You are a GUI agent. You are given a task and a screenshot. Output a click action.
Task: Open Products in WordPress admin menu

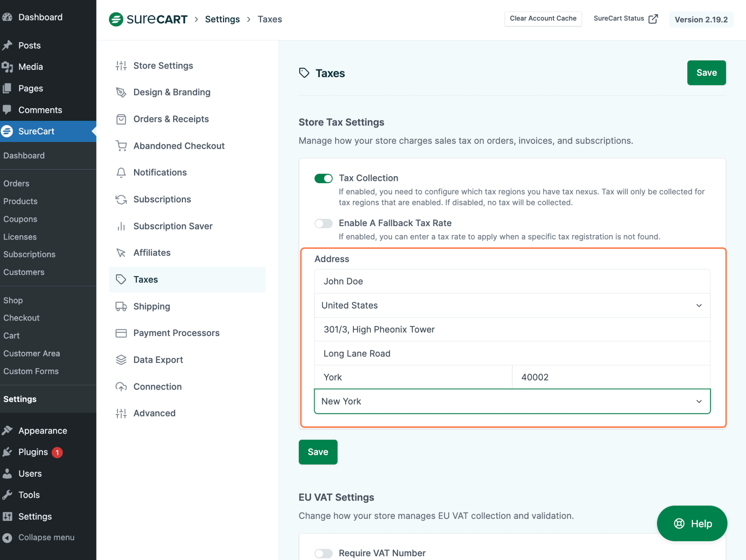pos(20,201)
